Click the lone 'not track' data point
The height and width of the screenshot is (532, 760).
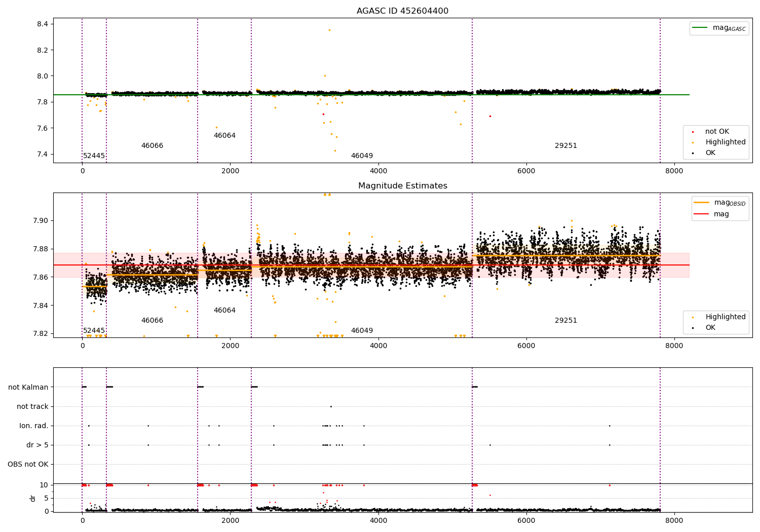pyautogui.click(x=331, y=406)
